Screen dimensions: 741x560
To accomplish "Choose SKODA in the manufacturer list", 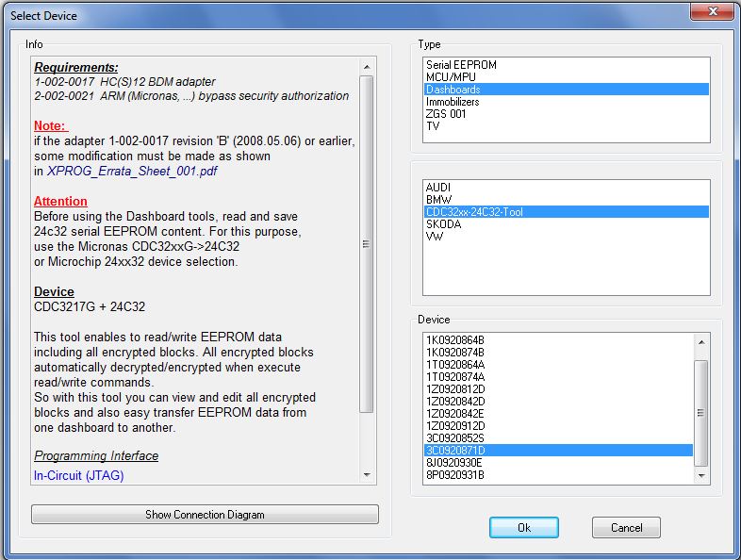I will click(x=567, y=224).
